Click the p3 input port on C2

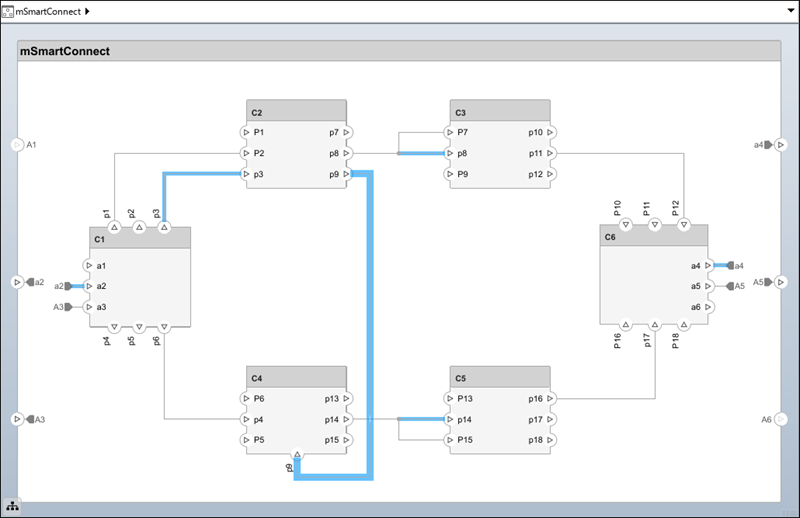[246, 174]
